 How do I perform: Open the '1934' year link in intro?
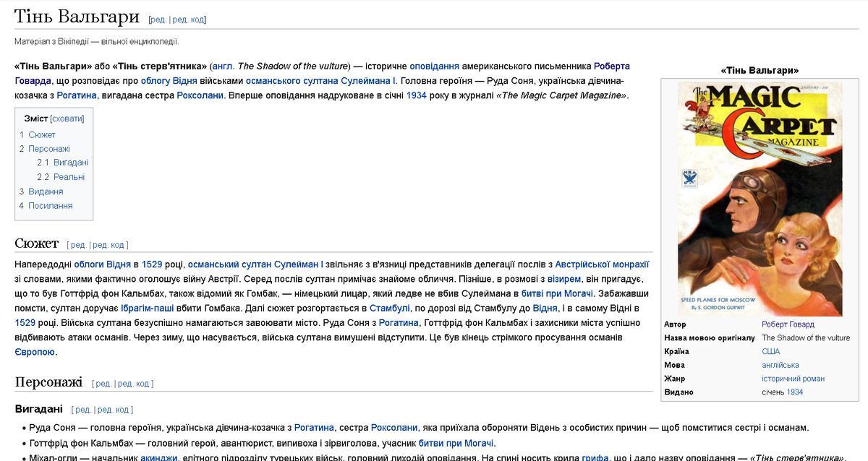click(416, 95)
